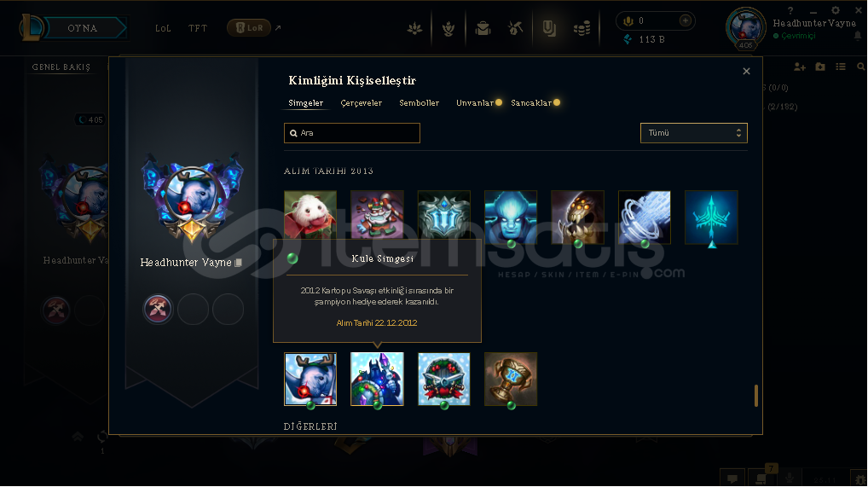Select the empty second token slot
This screenshot has width=868, height=487.
[194, 309]
